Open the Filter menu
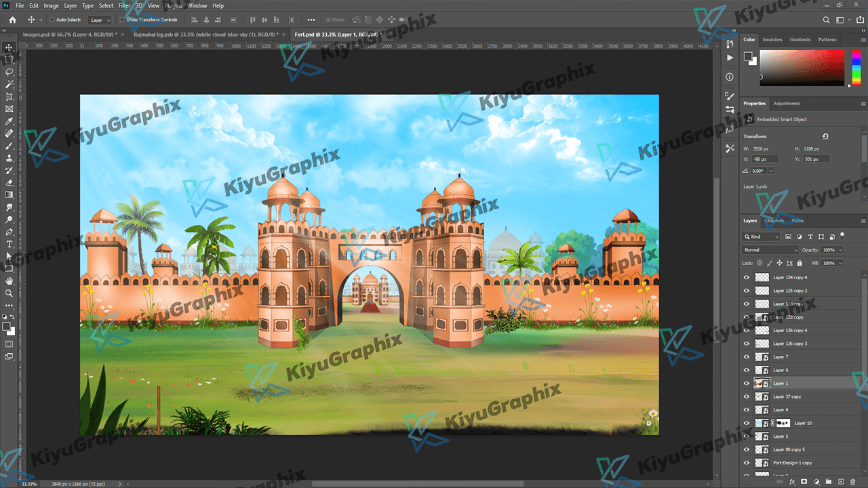This screenshot has width=868, height=488. (124, 5)
